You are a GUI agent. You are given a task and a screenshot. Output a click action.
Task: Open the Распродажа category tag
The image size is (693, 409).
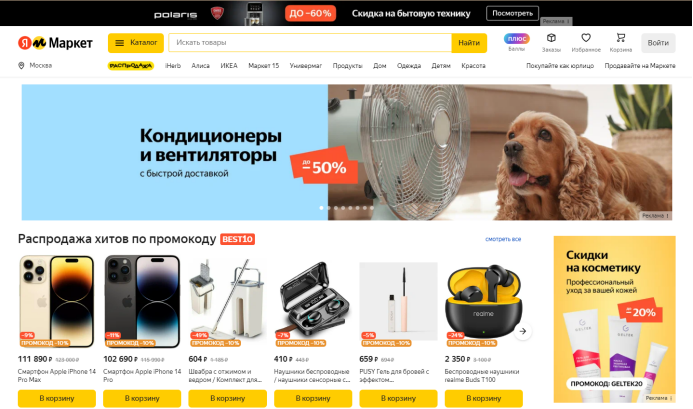click(131, 66)
